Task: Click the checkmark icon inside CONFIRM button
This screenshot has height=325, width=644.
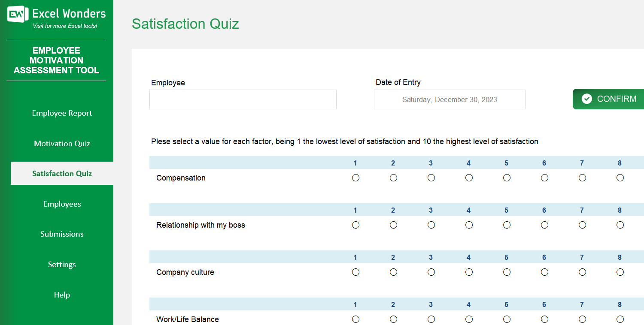Action: (x=587, y=99)
